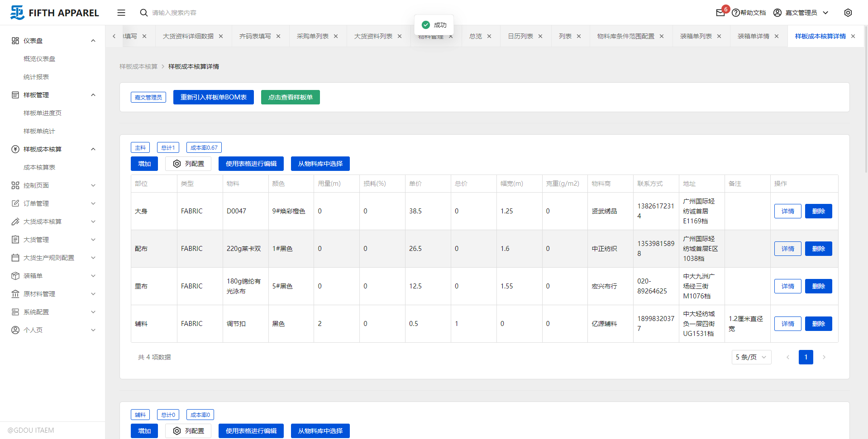The height and width of the screenshot is (439, 868).
Task: Click 从物料库中选择 in 辅料 section
Action: pyautogui.click(x=320, y=431)
